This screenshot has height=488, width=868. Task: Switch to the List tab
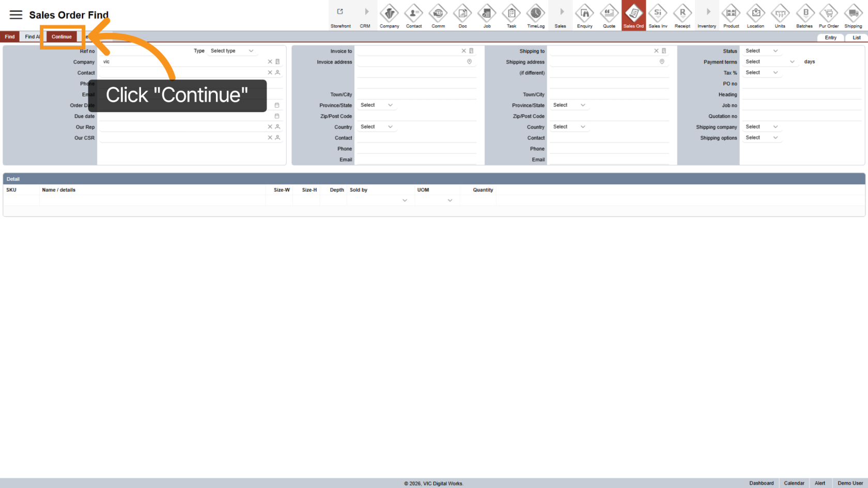pos(856,38)
